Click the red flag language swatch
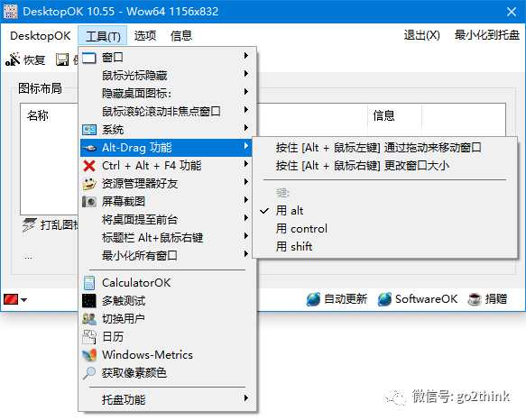This screenshot has width=526, height=420. pyautogui.click(x=11, y=299)
